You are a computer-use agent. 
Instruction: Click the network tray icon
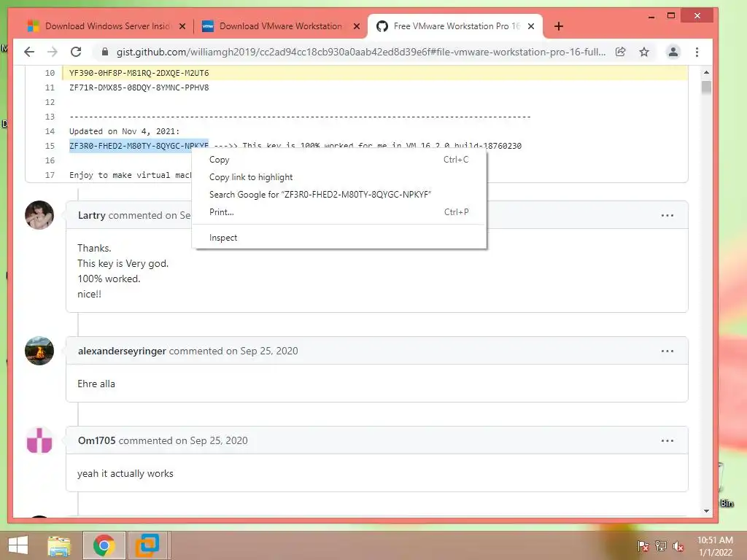pyautogui.click(x=660, y=546)
